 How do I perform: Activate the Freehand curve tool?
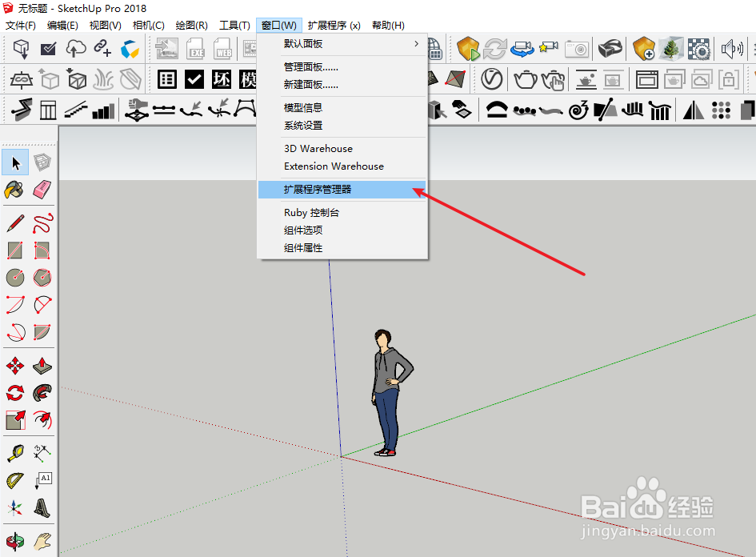point(42,223)
